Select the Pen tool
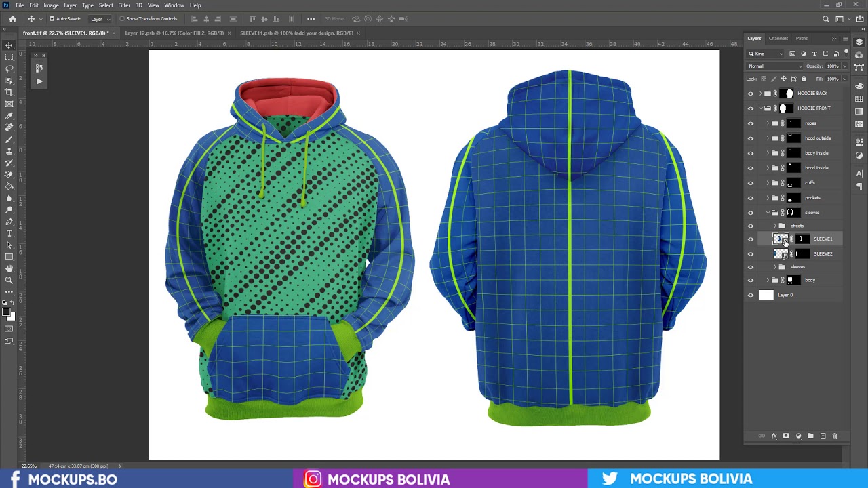 click(9, 222)
